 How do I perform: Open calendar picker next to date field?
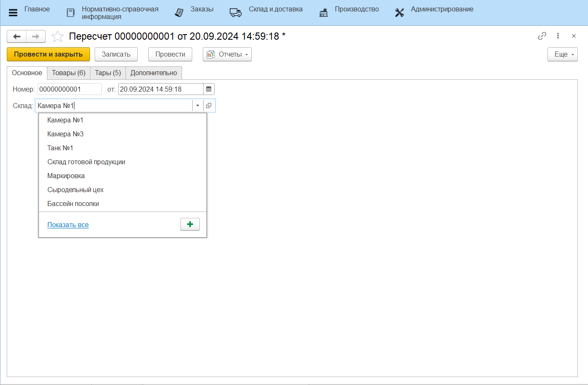pyautogui.click(x=209, y=89)
